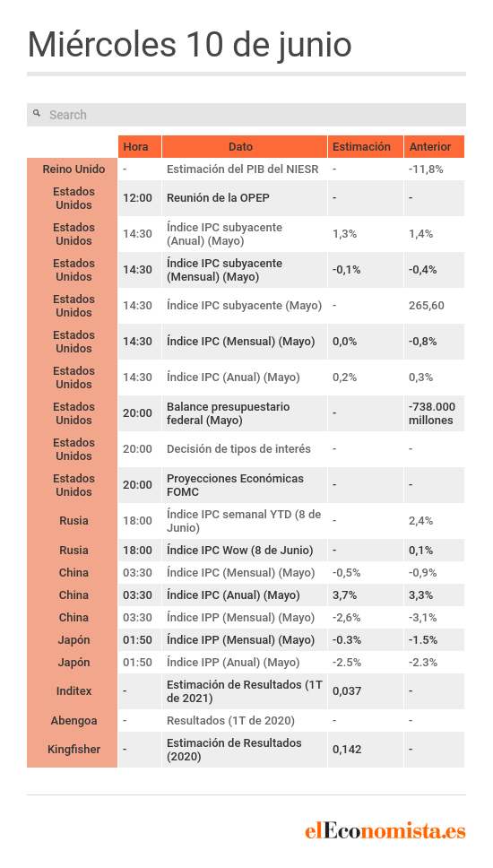Click Proyecciones Económicas FOMC entry
This screenshot has height=868, width=493.
[x=235, y=485]
